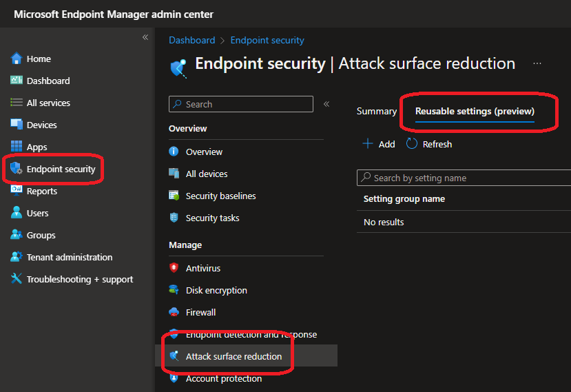571x392 pixels.
Task: Click the Dashboard breadcrumb link
Action: tap(191, 41)
